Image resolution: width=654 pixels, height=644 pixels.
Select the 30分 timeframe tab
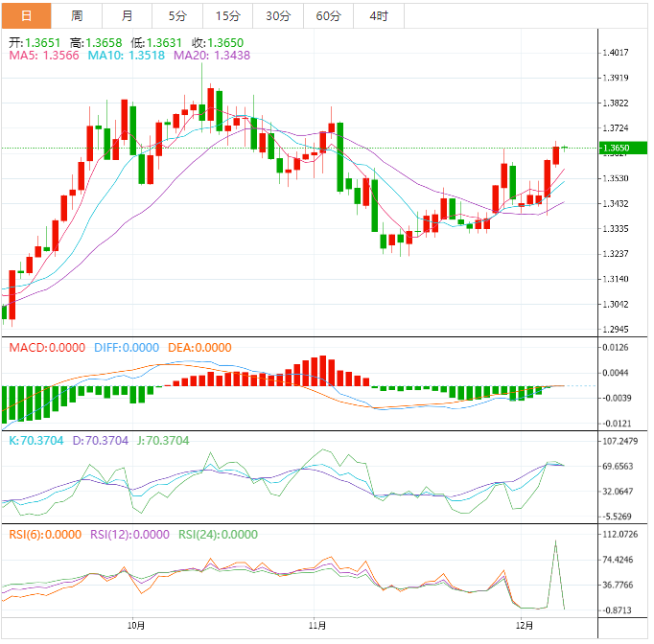point(278,16)
